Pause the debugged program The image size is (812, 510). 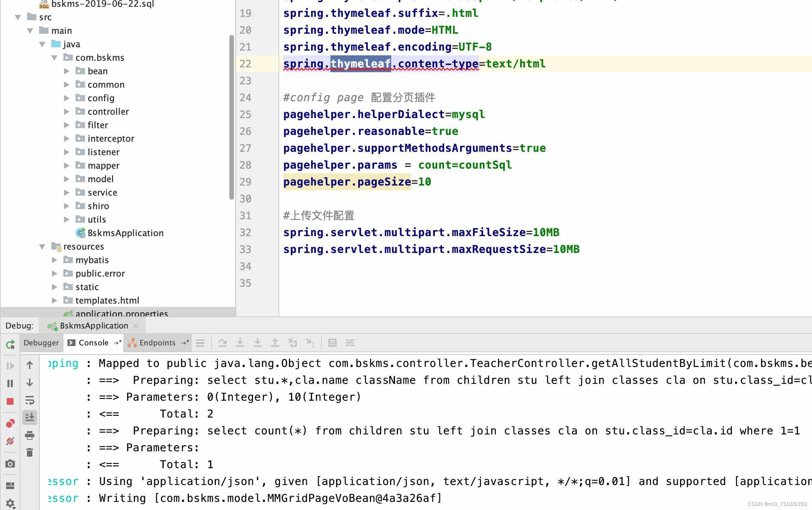pos(10,383)
